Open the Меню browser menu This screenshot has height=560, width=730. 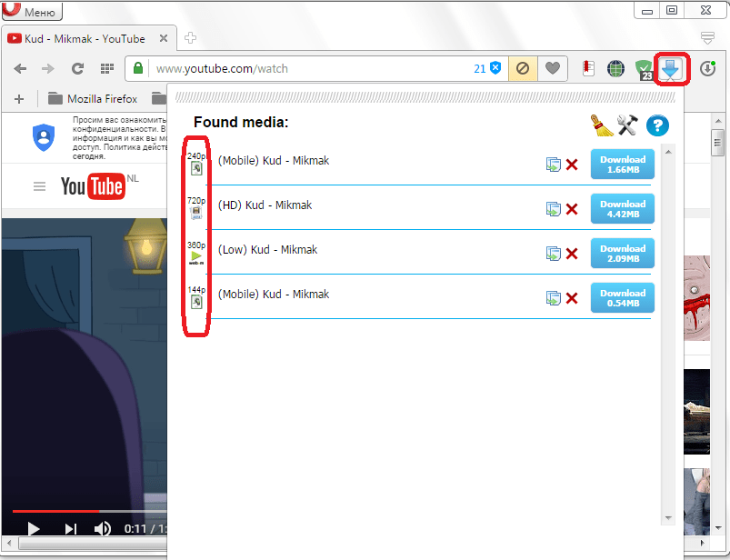click(31, 10)
